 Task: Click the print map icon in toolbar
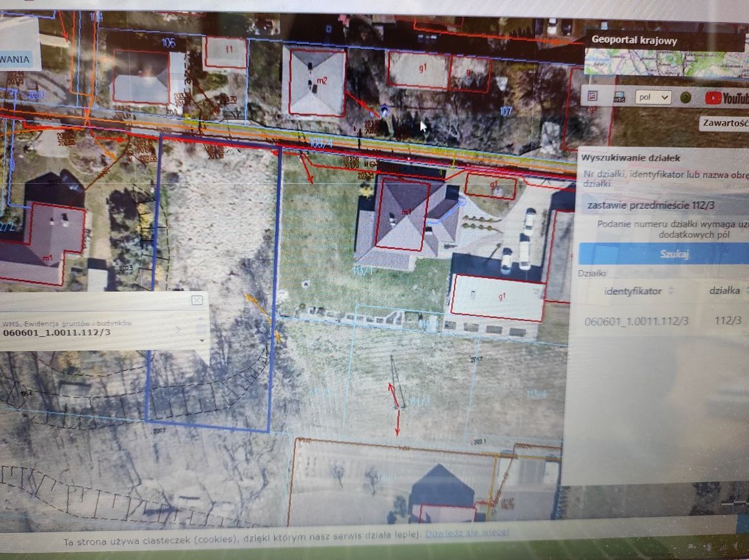[x=619, y=97]
